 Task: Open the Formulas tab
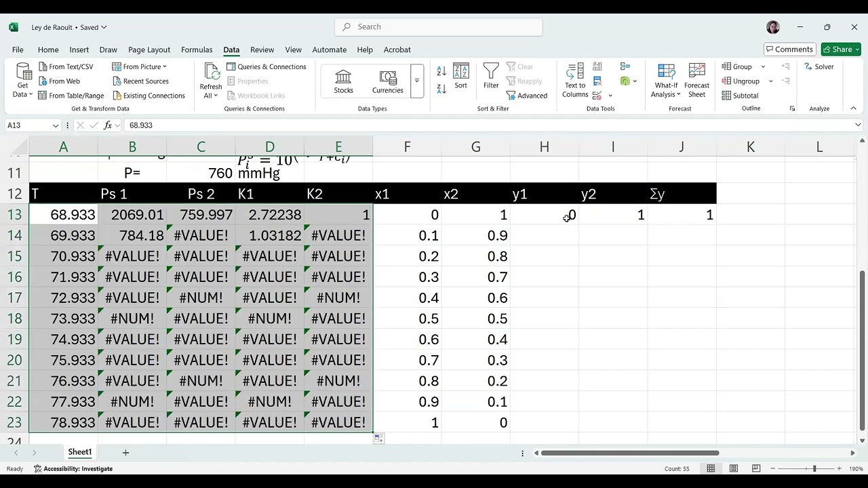[197, 49]
